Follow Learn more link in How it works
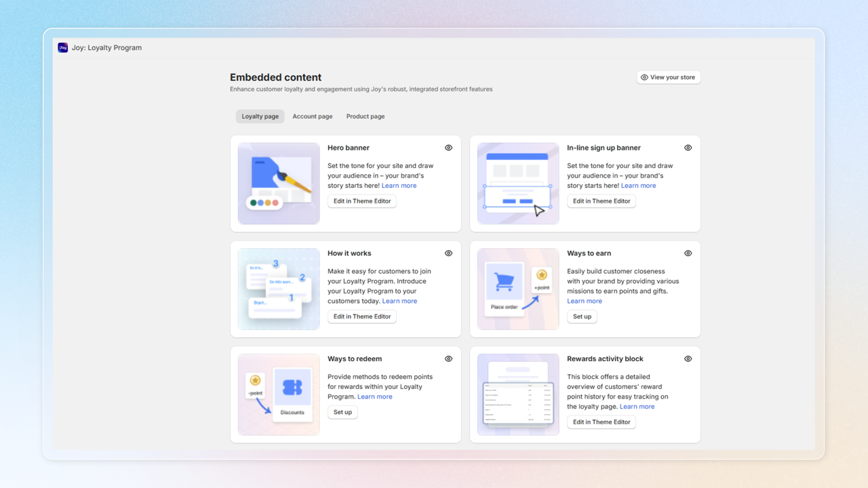This screenshot has width=868, height=488. pos(399,301)
